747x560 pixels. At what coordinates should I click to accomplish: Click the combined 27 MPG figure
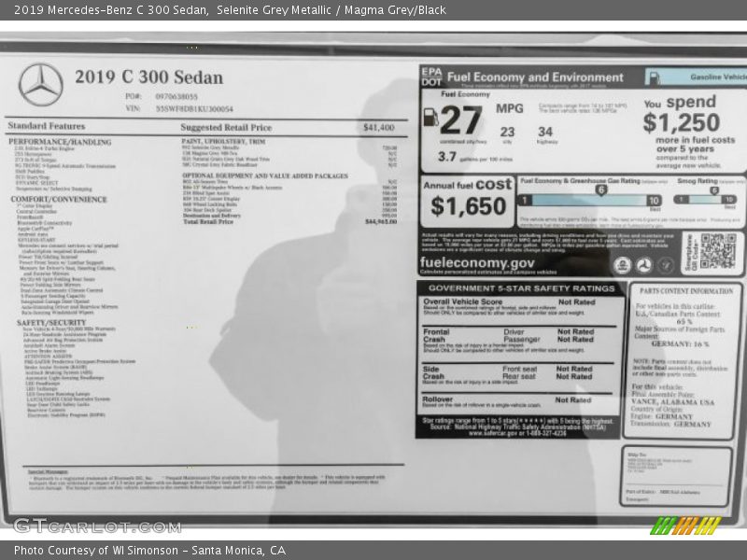pyautogui.click(x=461, y=120)
